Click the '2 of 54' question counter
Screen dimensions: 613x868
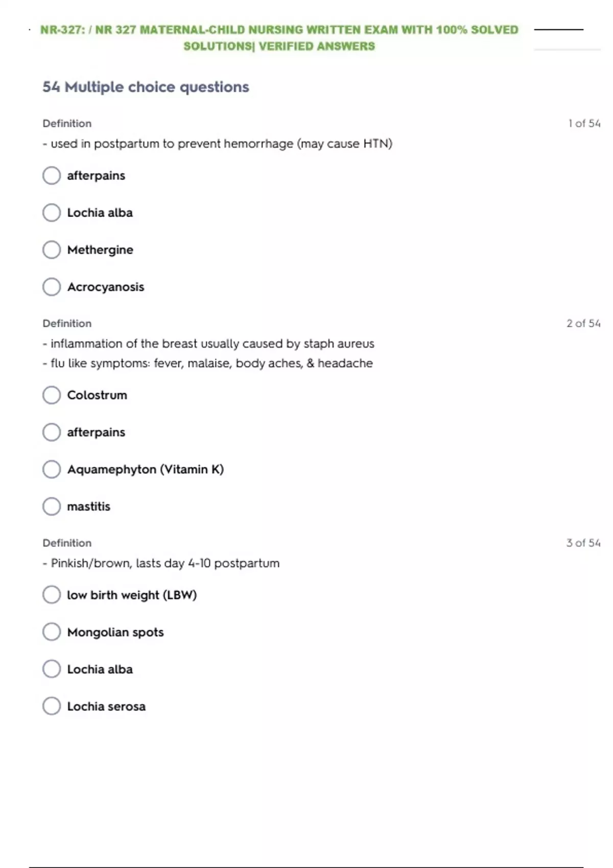(x=583, y=323)
